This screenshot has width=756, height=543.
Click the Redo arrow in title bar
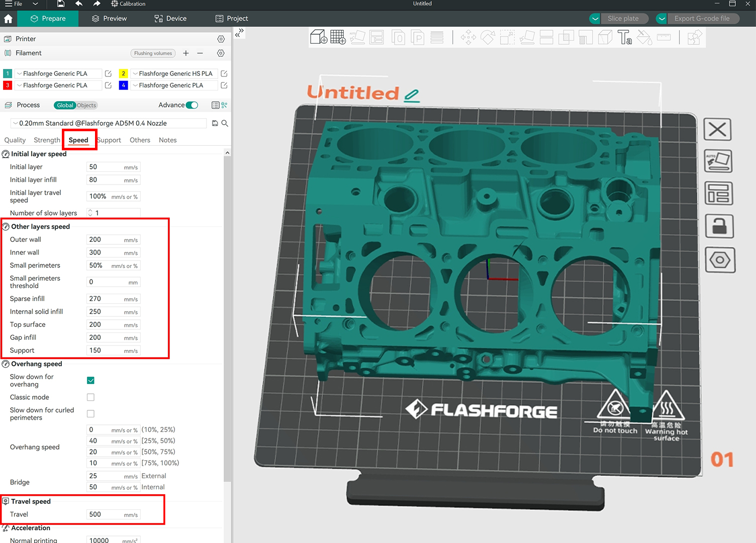point(97,4)
